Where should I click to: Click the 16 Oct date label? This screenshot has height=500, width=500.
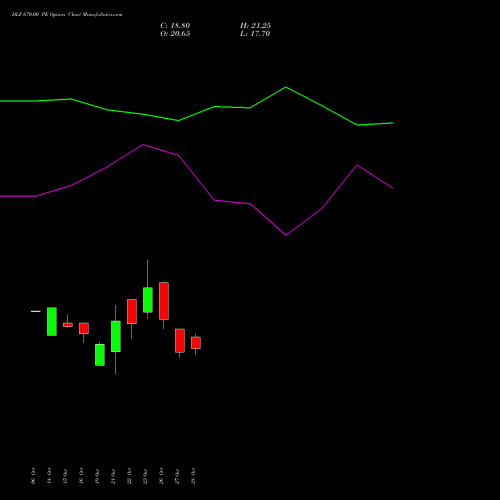pos(81,476)
